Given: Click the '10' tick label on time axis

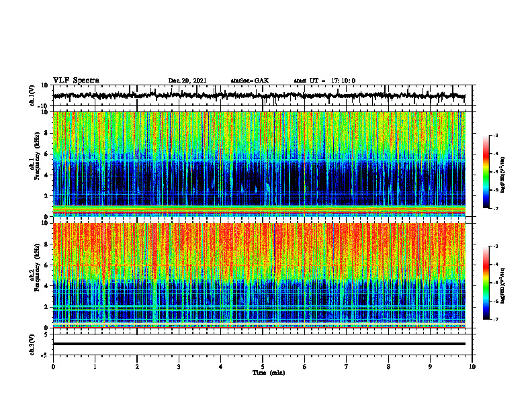Looking at the screenshot, I should pyautogui.click(x=472, y=367).
